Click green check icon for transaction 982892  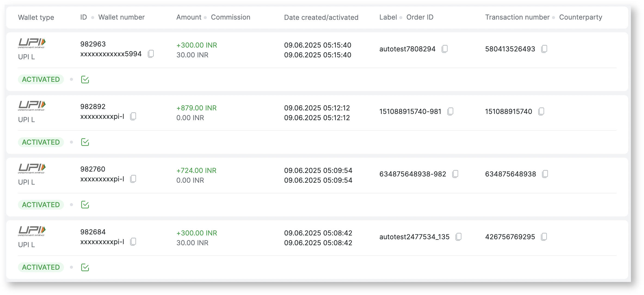[85, 142]
